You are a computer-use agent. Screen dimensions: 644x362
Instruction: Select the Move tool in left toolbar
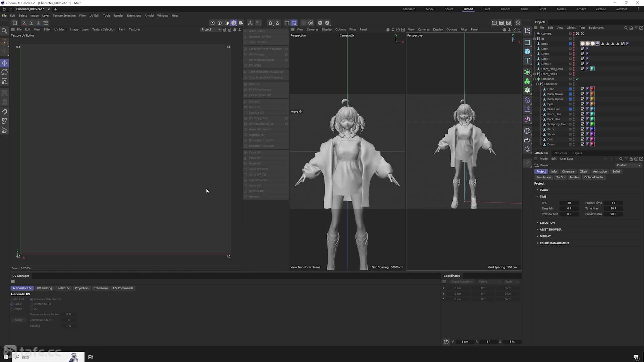click(5, 63)
